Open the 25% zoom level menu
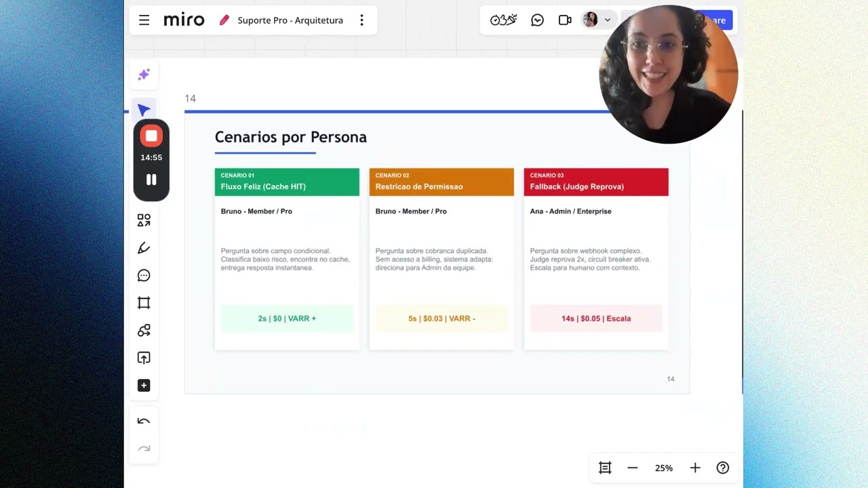This screenshot has height=488, width=868. click(x=664, y=468)
